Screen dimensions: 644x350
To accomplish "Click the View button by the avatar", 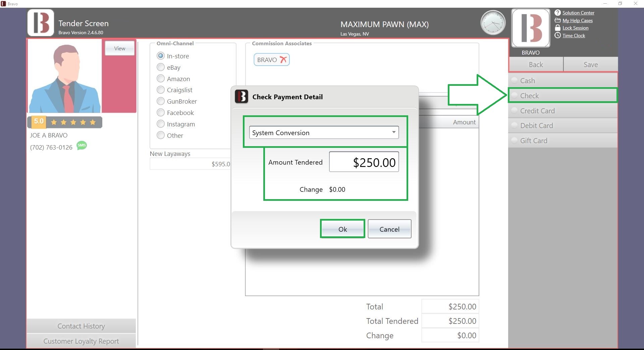I will [x=120, y=48].
